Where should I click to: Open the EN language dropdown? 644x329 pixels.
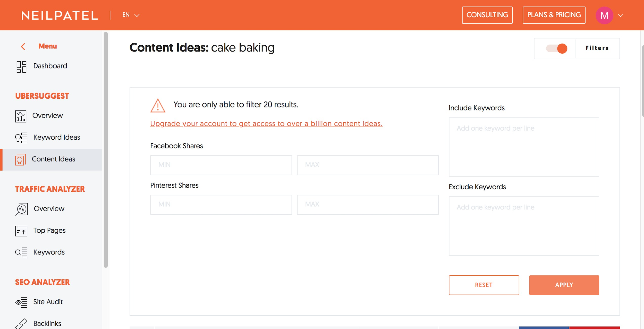click(x=131, y=15)
